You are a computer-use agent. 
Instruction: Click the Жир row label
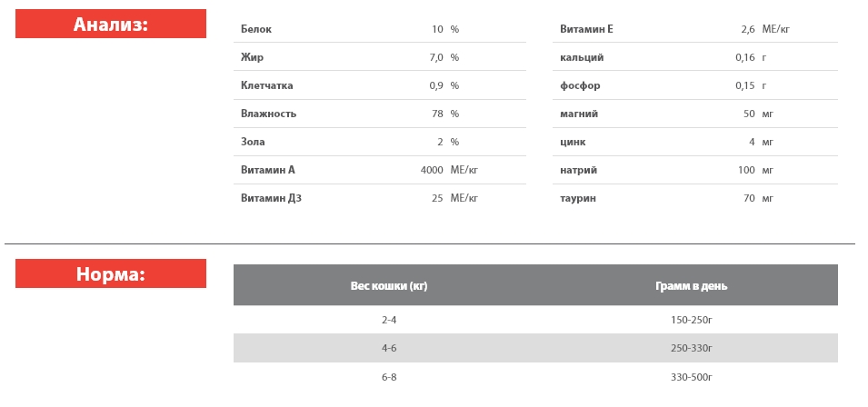[x=252, y=57]
